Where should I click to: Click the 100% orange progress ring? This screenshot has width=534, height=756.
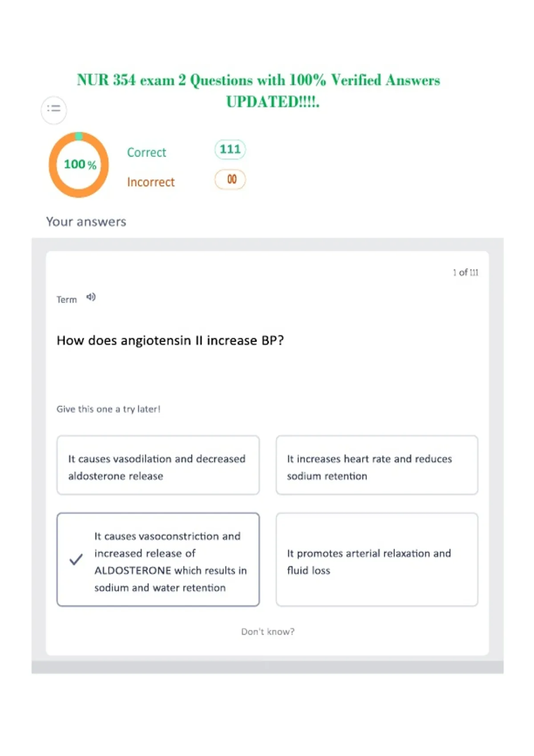click(x=79, y=165)
